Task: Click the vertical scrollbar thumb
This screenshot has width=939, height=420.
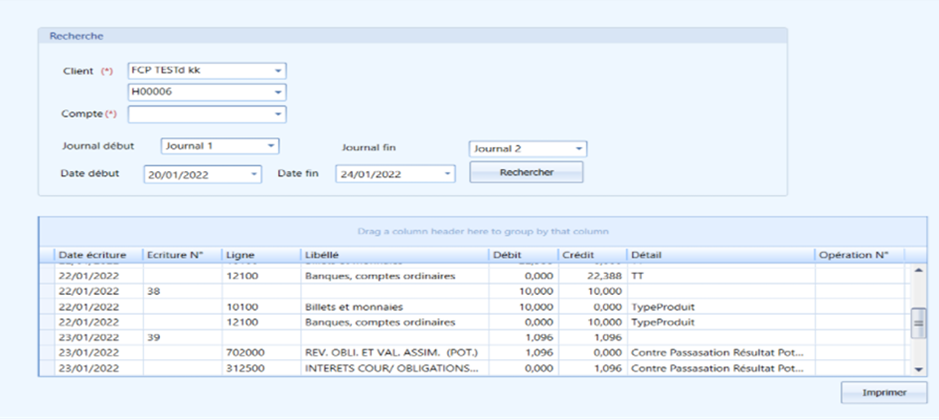Action: point(919,324)
